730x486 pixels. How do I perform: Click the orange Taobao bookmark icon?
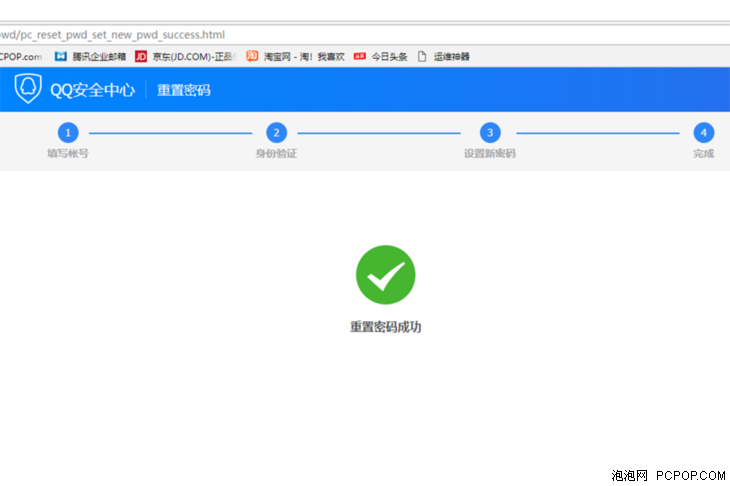(x=252, y=57)
